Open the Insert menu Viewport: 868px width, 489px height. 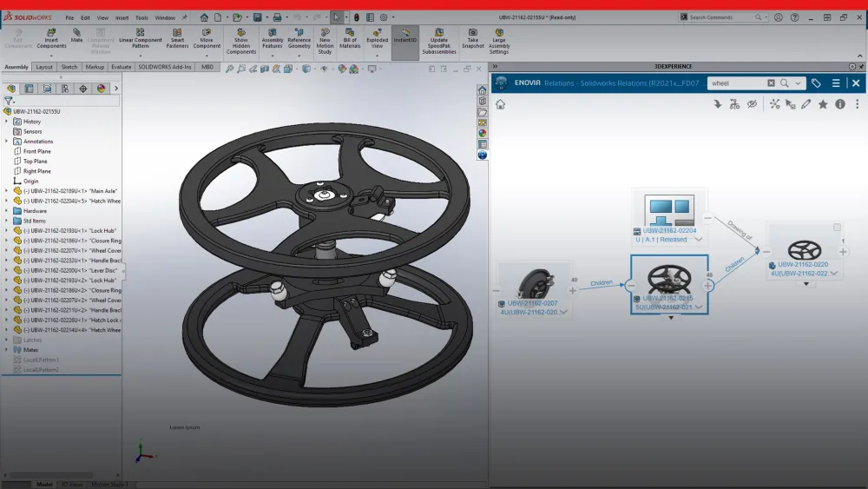(x=122, y=17)
